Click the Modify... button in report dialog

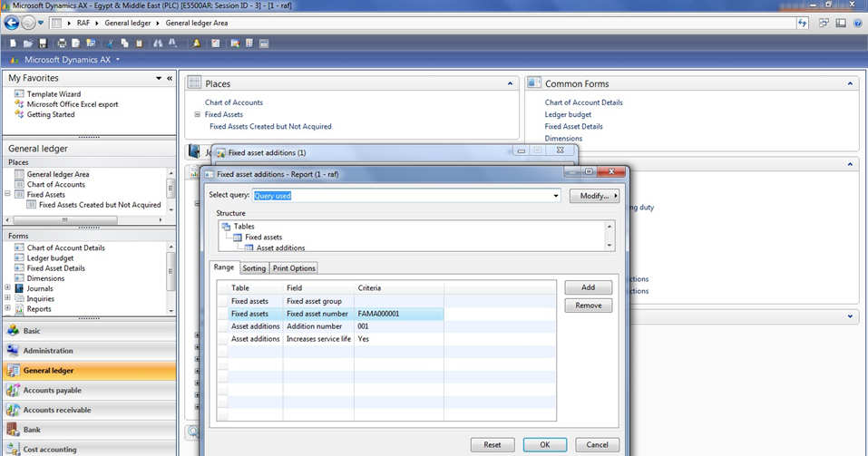click(x=594, y=196)
